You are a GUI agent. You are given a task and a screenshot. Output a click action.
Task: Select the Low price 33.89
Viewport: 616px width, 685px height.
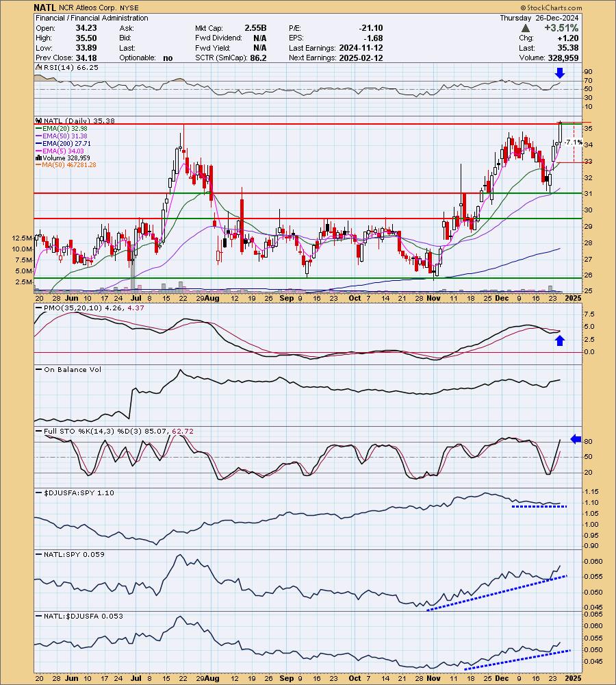click(x=86, y=48)
